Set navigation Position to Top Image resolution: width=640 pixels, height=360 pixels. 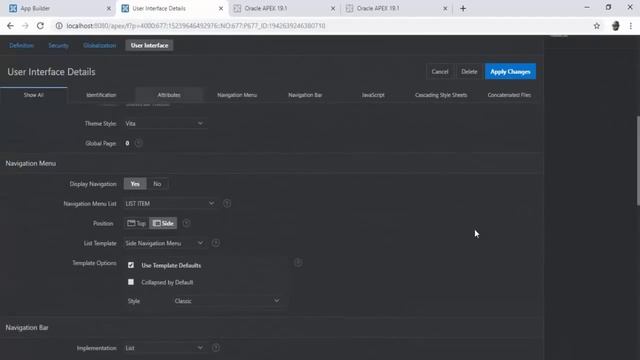click(x=136, y=223)
